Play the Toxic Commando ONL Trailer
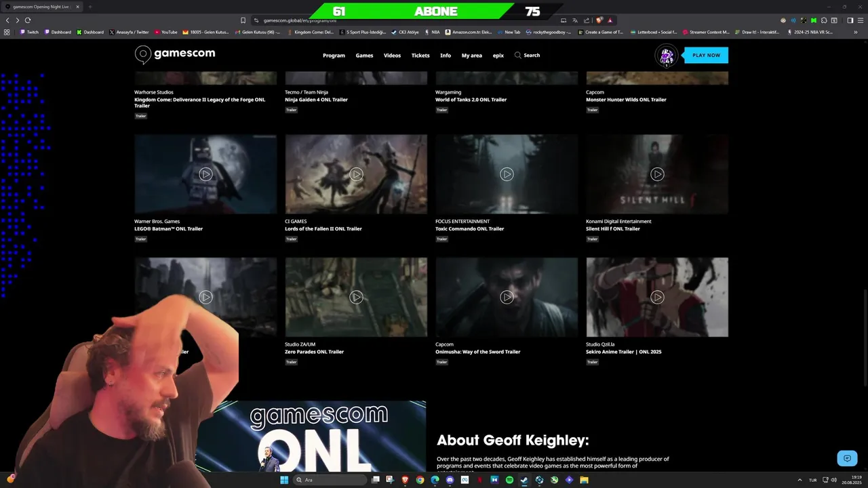The height and width of the screenshot is (488, 868). (507, 174)
